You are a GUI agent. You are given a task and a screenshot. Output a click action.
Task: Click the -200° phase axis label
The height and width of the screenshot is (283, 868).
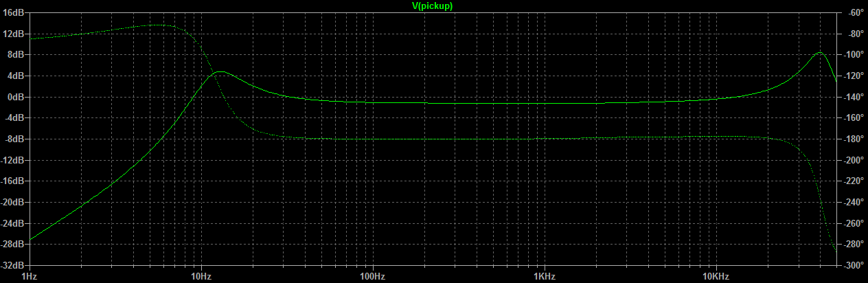[x=854, y=160]
